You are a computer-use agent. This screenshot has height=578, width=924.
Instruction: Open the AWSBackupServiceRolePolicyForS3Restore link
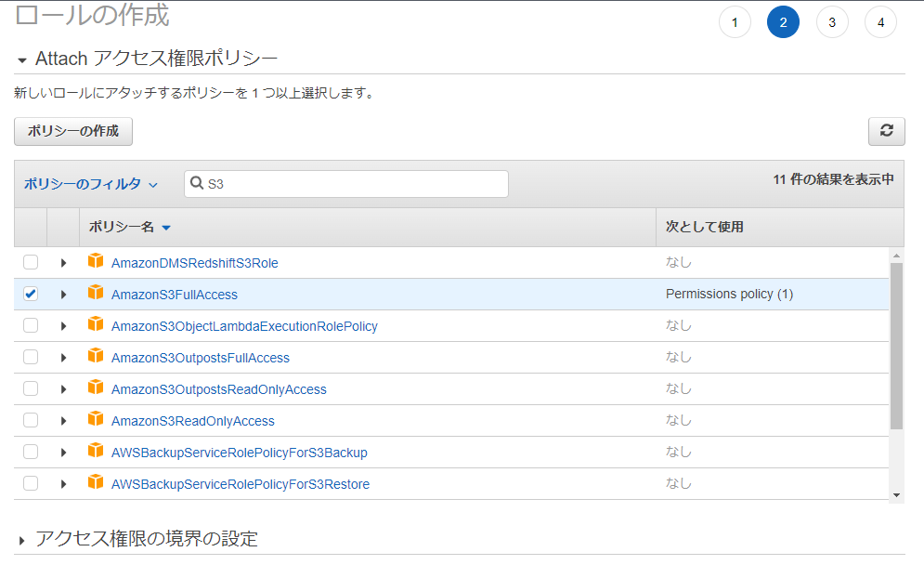(x=241, y=484)
